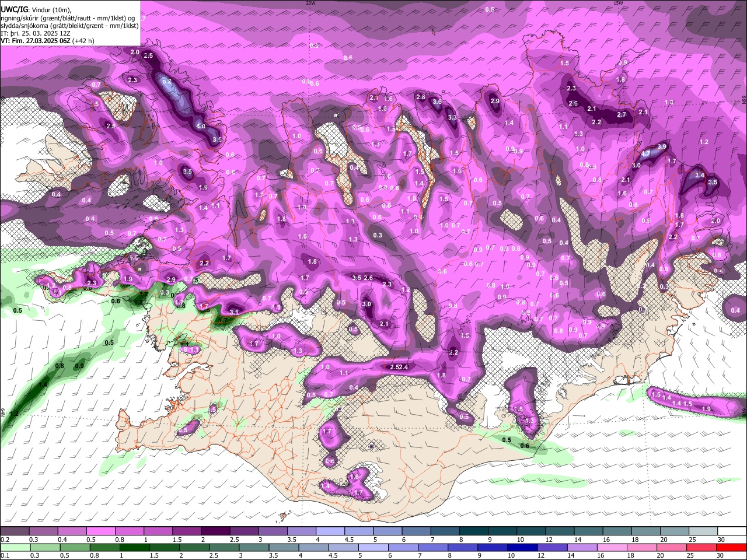The width and height of the screenshot is (747, 560).
Task: Click the legend's 0.1 scale label
Action: pos(5,556)
